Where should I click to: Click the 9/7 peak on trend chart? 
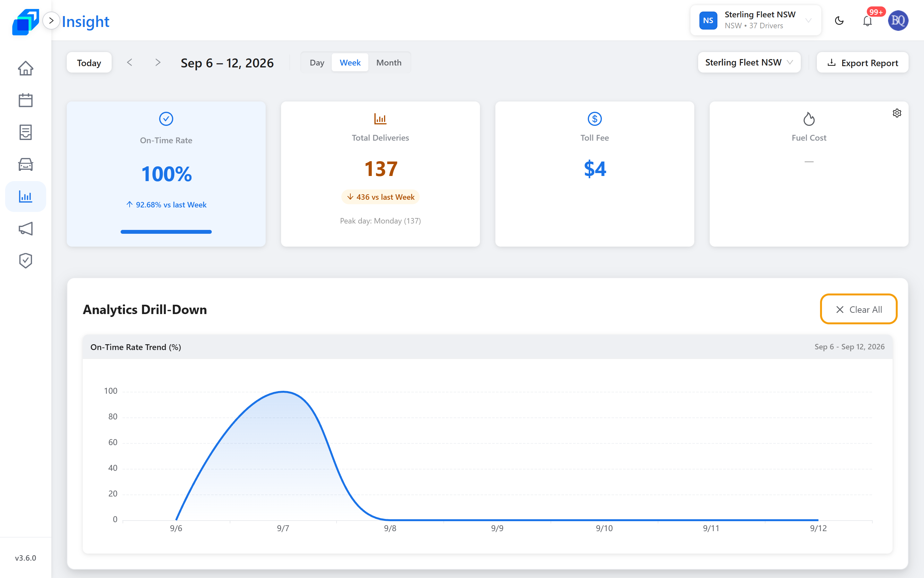283,392
